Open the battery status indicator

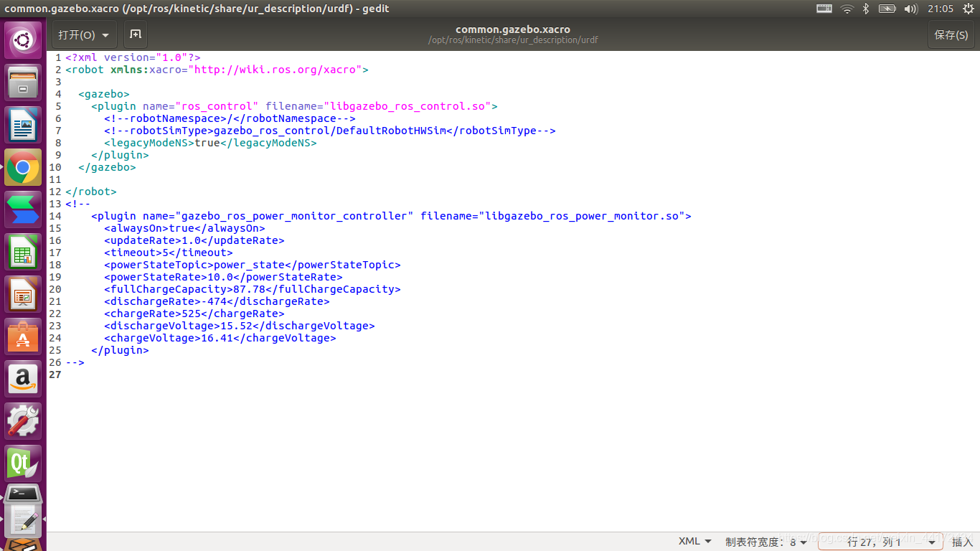887,9
